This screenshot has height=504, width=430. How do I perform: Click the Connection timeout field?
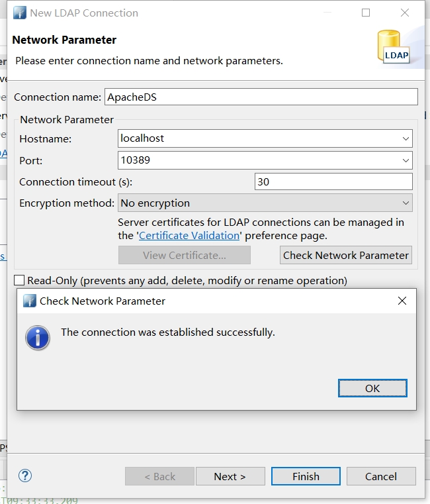tap(333, 181)
